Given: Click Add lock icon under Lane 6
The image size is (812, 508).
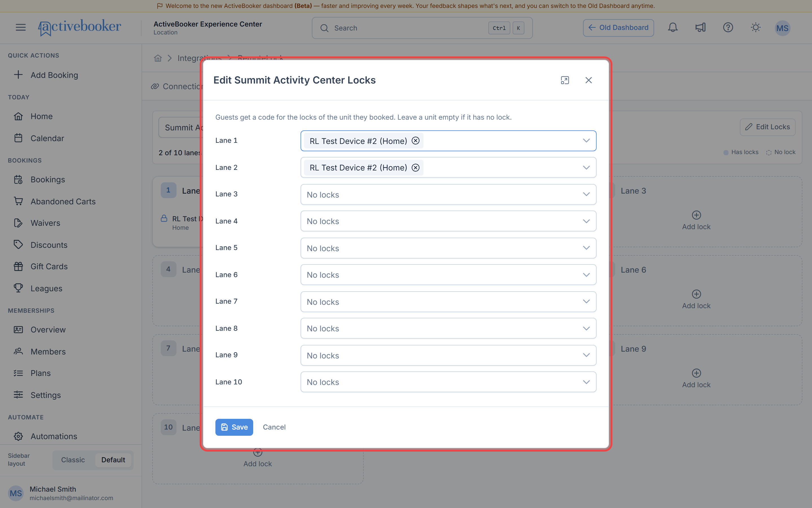Looking at the screenshot, I should point(696,294).
